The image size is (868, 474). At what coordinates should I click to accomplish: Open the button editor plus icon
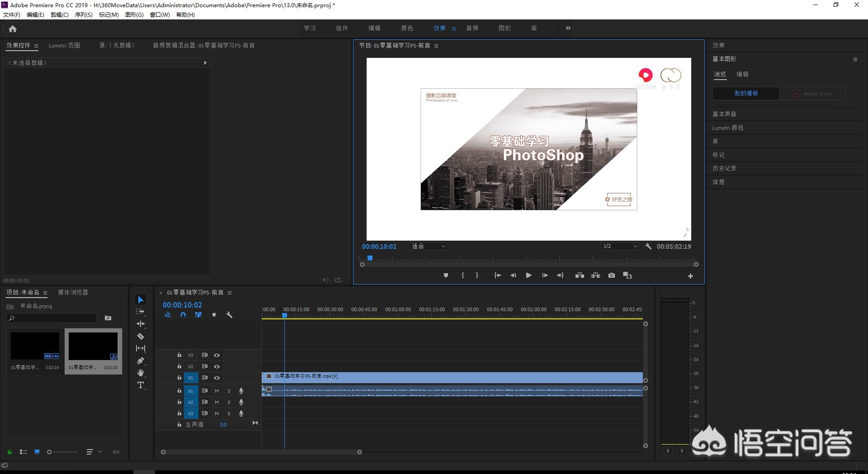[x=690, y=276]
